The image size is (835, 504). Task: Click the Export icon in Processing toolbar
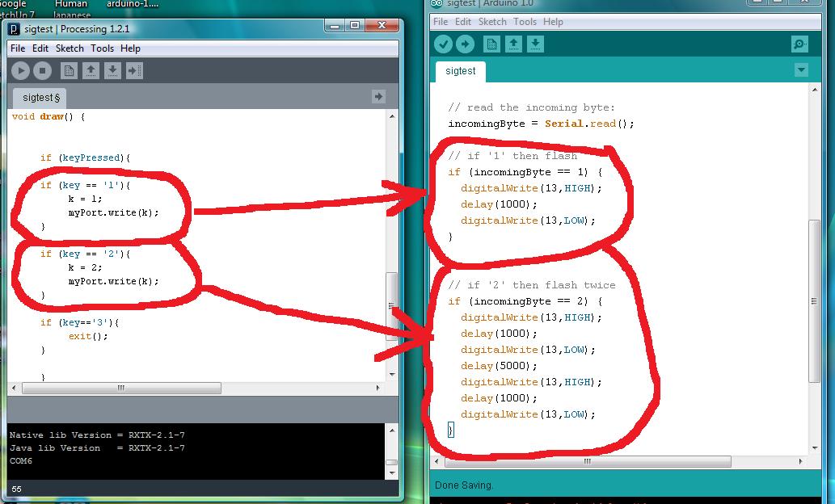coord(134,71)
